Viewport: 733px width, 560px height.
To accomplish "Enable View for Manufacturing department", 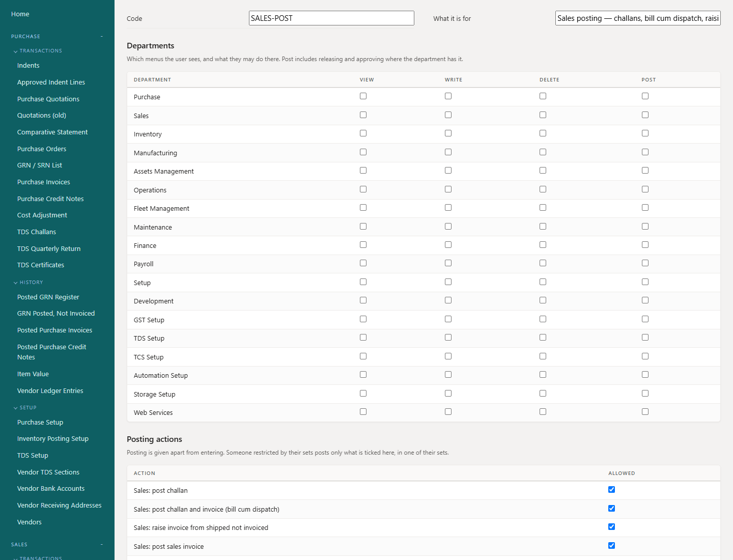I will pos(363,152).
